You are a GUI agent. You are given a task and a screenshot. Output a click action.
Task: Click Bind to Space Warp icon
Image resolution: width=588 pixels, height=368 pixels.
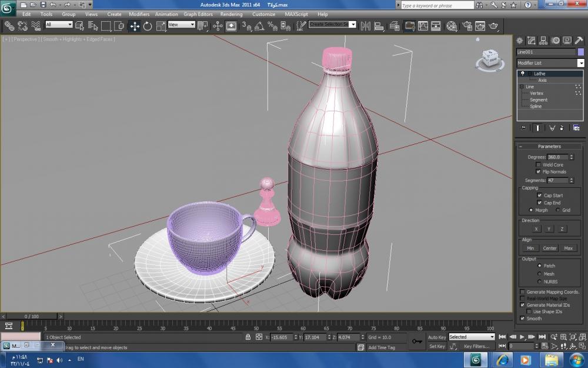point(36,25)
